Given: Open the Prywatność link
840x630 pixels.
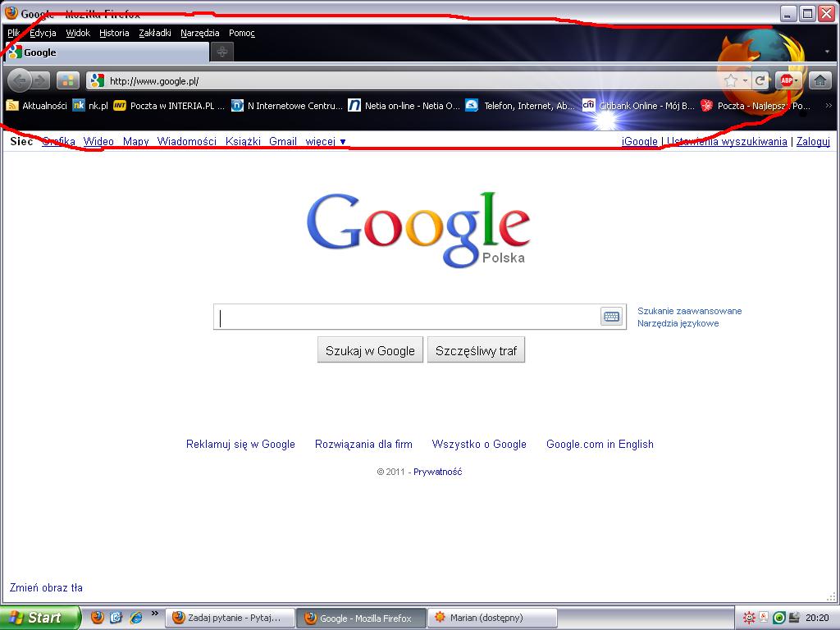Looking at the screenshot, I should pyautogui.click(x=438, y=472).
